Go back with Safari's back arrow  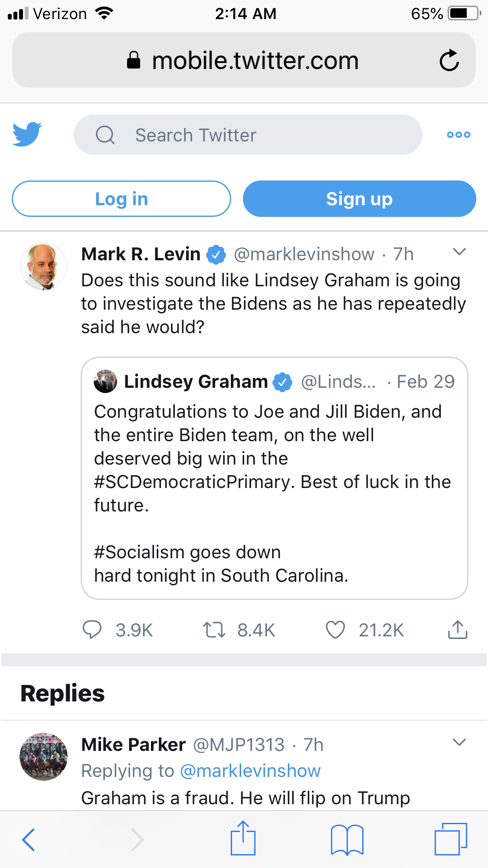coord(29,840)
